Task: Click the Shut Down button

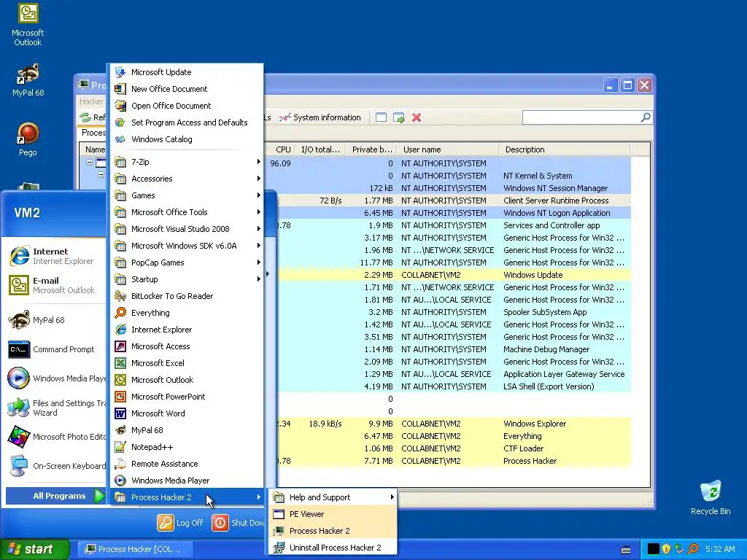Action: [239, 523]
